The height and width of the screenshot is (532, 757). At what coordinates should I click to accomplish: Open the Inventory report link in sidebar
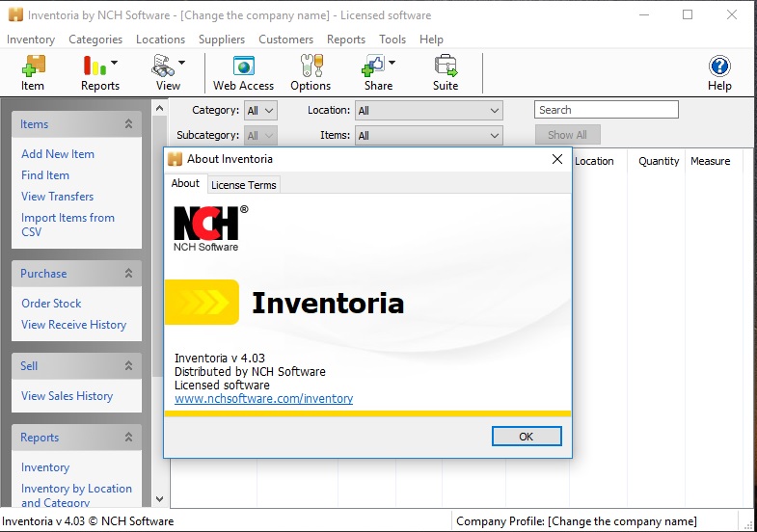point(45,467)
